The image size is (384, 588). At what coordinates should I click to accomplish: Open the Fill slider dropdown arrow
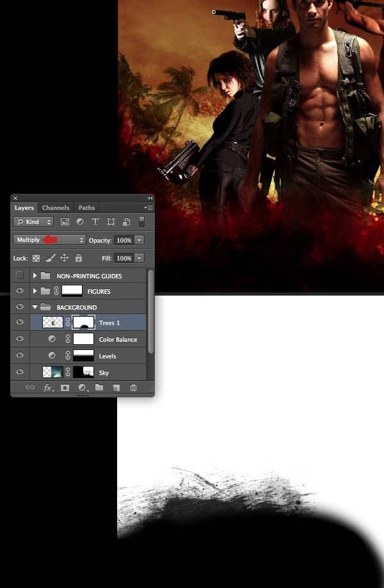[x=139, y=258]
